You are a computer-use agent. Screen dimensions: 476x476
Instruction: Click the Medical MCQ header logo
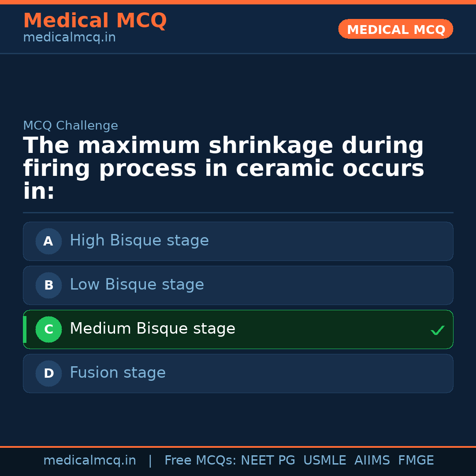click(x=95, y=20)
